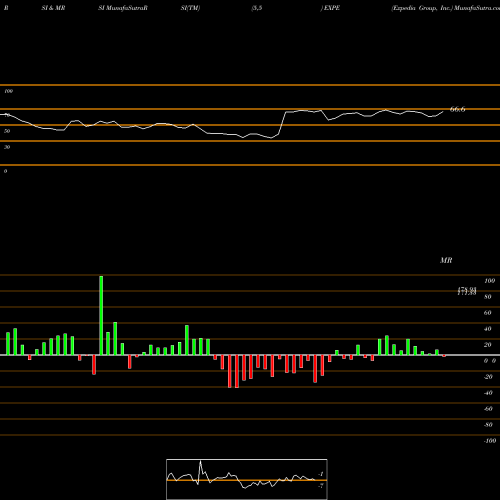This screenshot has height=500, width=500.
Task: Click the SI MunafaSutraR header label
Action: 123,8
